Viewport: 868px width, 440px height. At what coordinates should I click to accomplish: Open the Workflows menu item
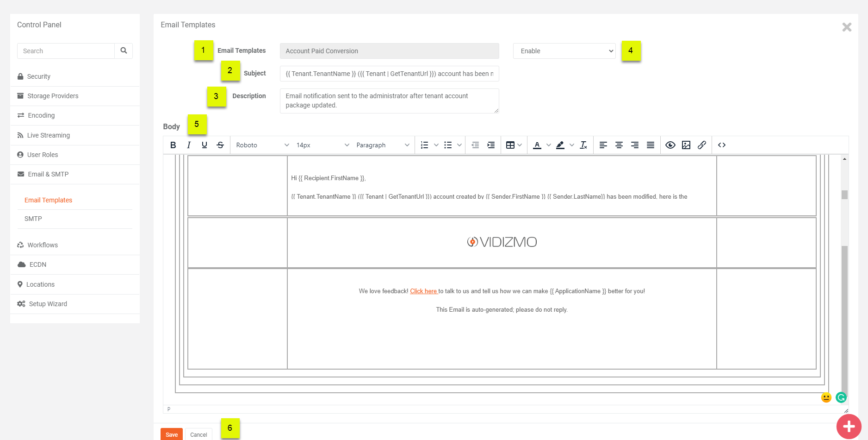pyautogui.click(x=43, y=245)
